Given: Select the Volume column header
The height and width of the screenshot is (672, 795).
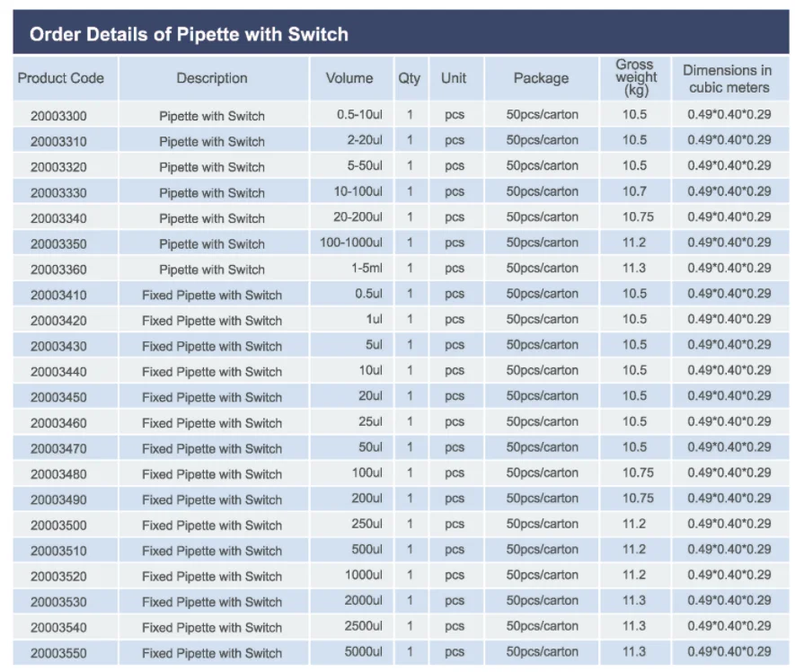Looking at the screenshot, I should pos(349,78).
